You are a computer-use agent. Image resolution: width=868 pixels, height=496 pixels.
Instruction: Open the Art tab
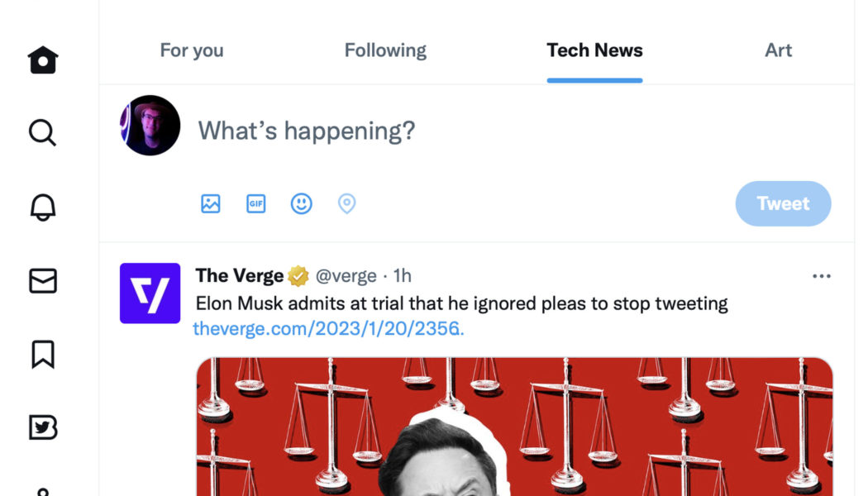(x=778, y=50)
